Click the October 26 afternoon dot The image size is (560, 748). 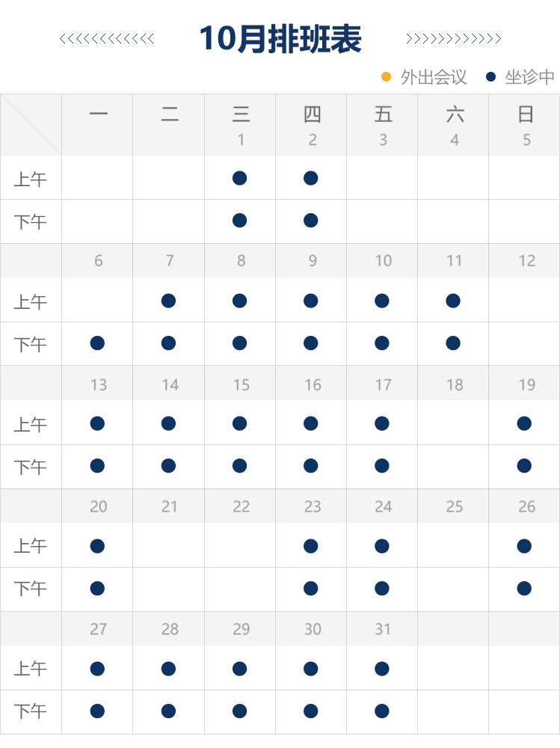pyautogui.click(x=524, y=589)
